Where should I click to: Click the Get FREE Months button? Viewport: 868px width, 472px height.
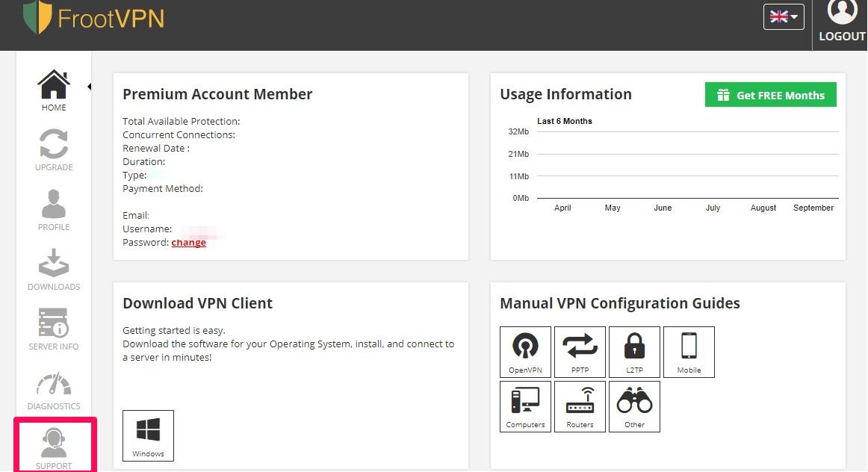tap(771, 95)
